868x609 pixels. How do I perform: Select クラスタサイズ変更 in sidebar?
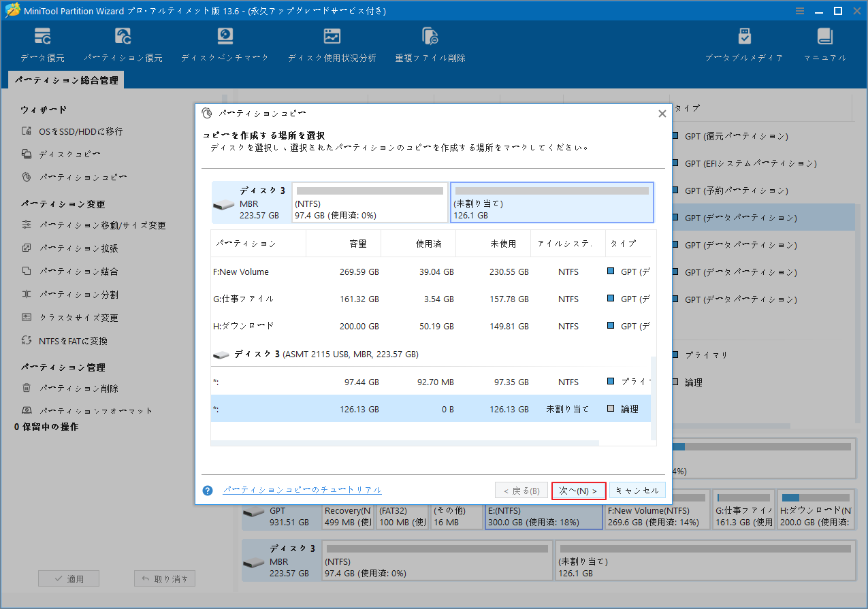click(x=78, y=318)
